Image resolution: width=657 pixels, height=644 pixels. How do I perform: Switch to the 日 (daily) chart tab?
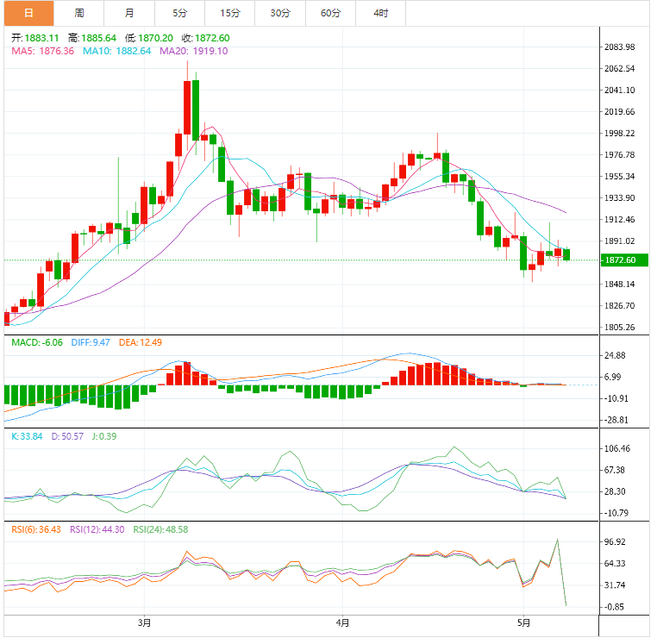28,13
